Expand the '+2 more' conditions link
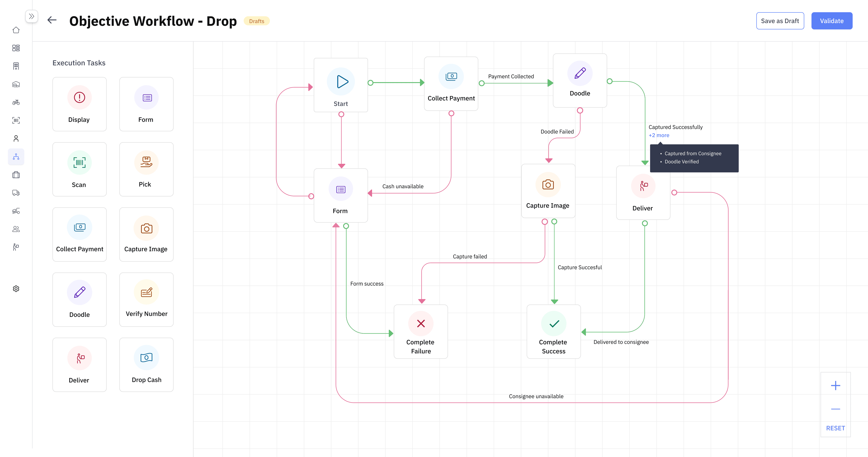 pos(659,135)
